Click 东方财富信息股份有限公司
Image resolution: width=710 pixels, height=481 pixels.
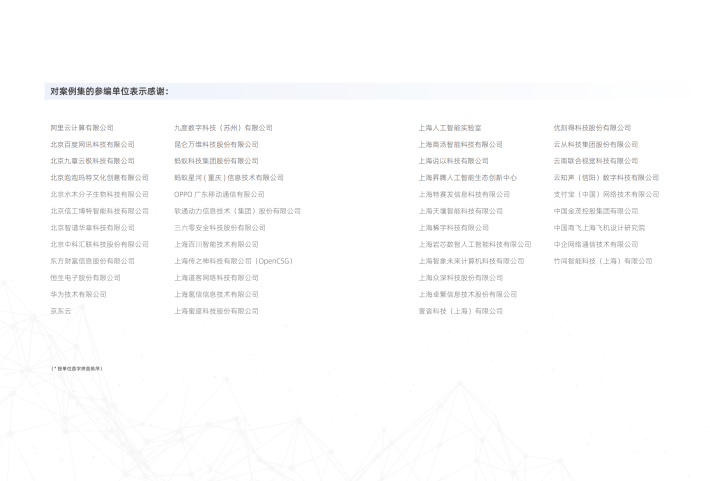(x=92, y=261)
